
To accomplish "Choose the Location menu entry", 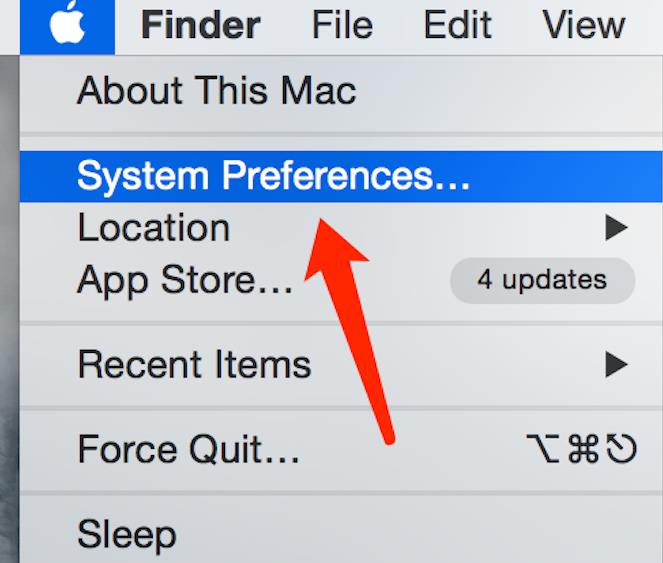I will pos(153,228).
